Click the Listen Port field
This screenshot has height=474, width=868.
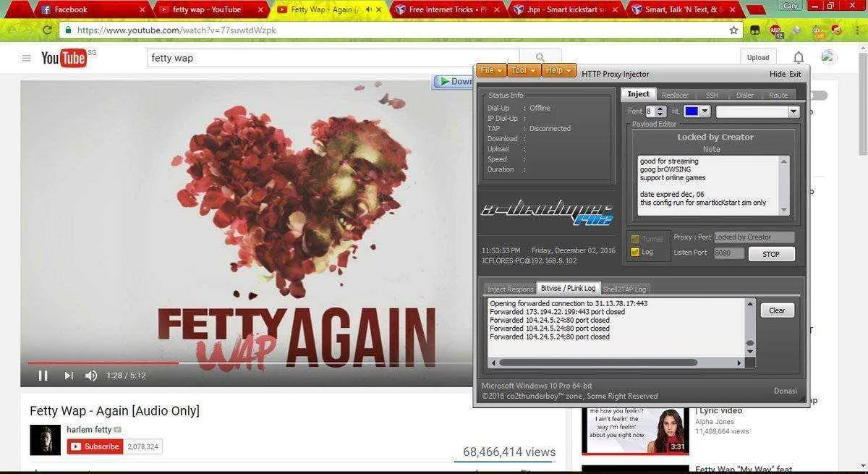point(729,253)
